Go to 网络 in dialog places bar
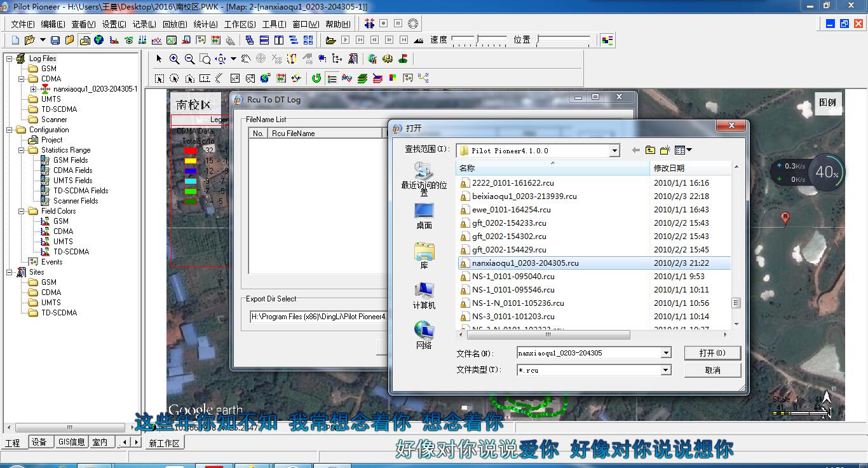Screen dimensions: 868x468 424,336
